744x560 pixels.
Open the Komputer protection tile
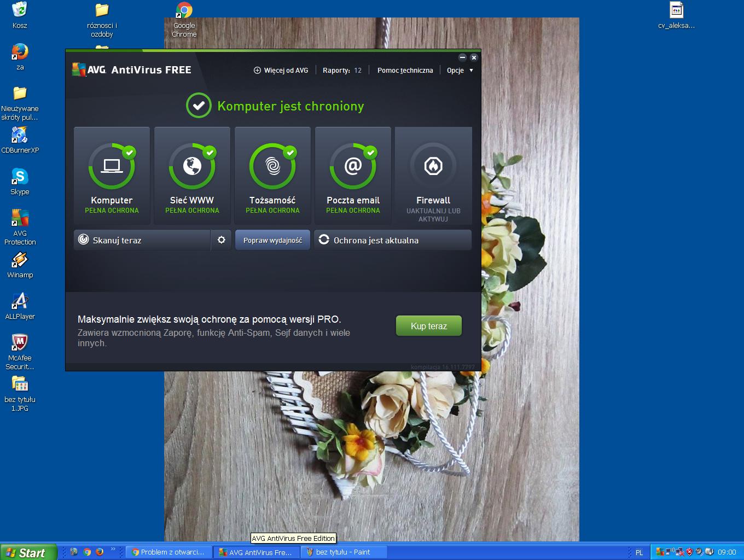coord(112,176)
